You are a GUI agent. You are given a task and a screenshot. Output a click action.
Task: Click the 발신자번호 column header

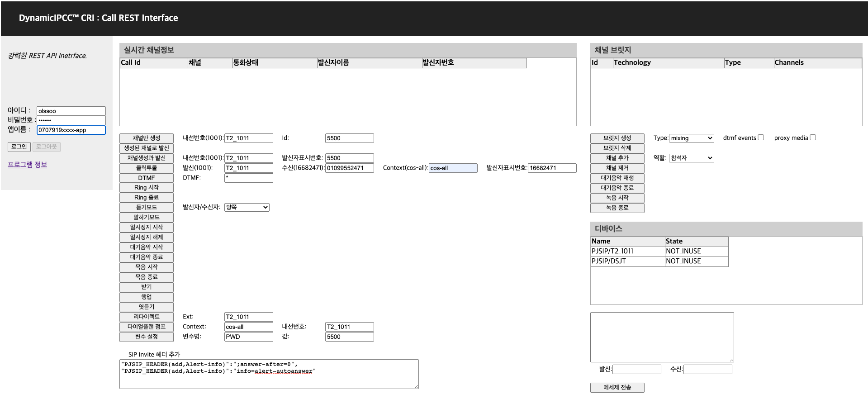click(474, 63)
